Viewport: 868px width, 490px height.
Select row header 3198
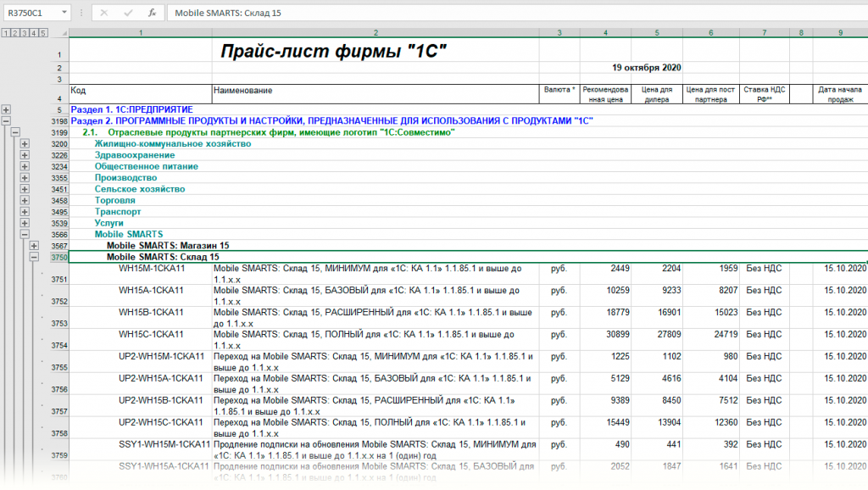click(x=59, y=120)
